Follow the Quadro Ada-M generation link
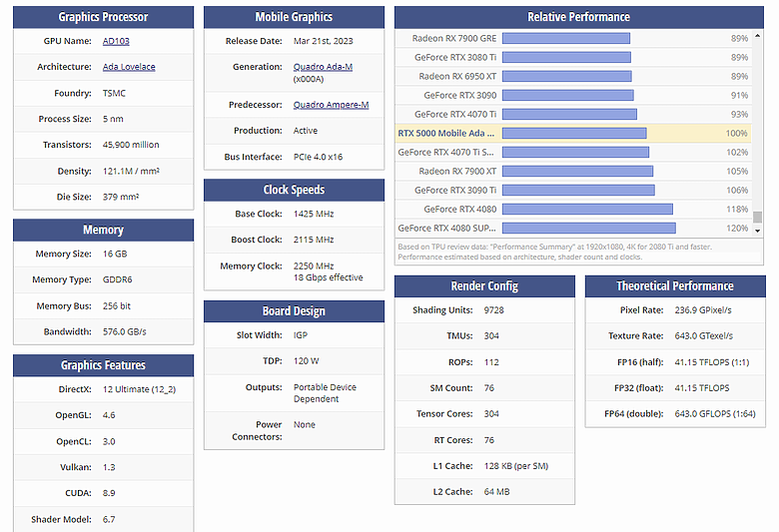The image size is (779, 532). click(323, 67)
